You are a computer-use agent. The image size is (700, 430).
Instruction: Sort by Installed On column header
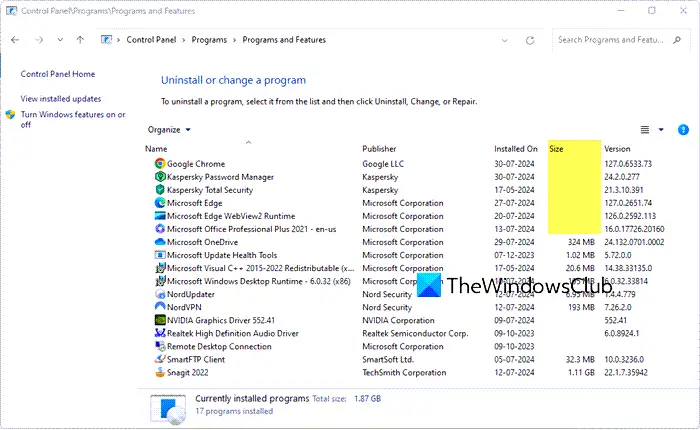click(x=516, y=149)
